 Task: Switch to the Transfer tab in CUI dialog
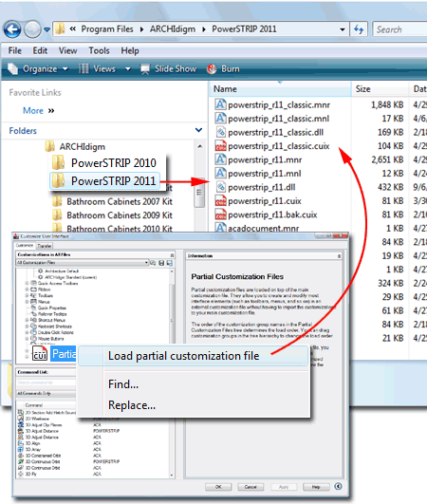pyautogui.click(x=45, y=246)
